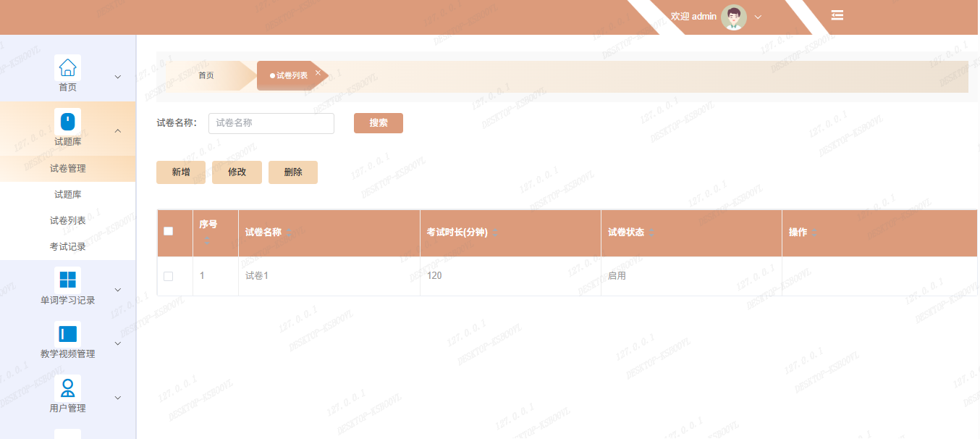Image resolution: width=980 pixels, height=439 pixels.
Task: Open the admin user dropdown arrow
Action: point(758,17)
